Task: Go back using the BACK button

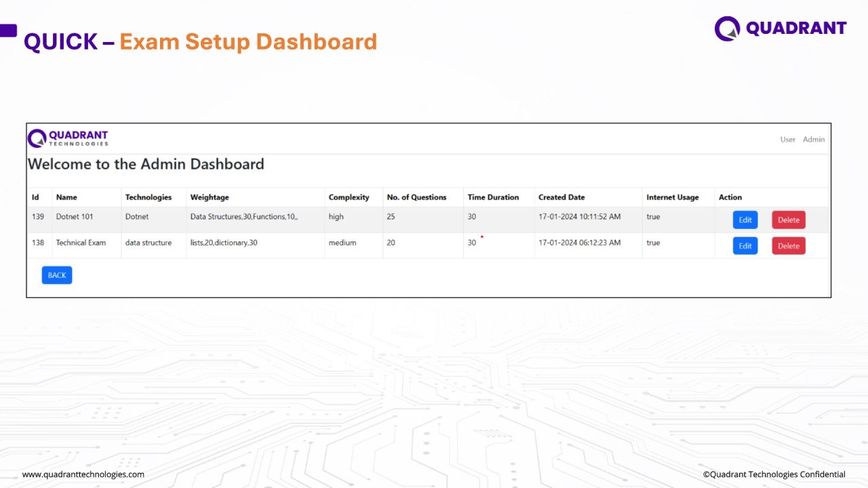Action: coord(57,275)
